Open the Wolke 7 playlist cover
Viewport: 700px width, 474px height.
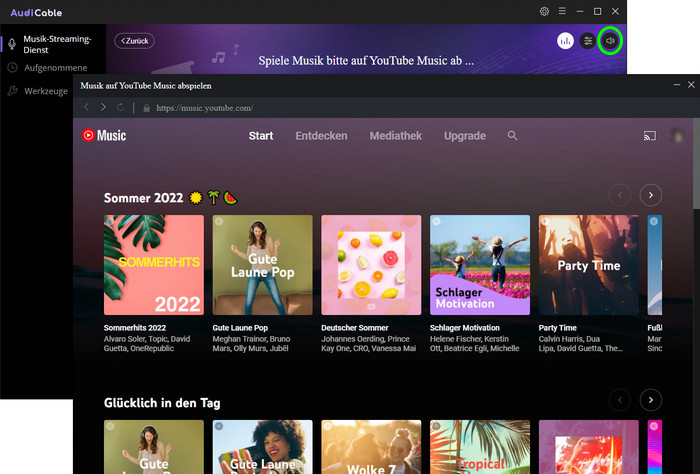(371, 447)
